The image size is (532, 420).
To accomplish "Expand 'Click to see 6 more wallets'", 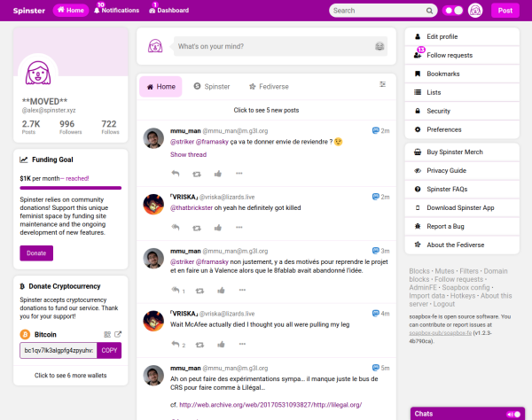I will (x=71, y=376).
